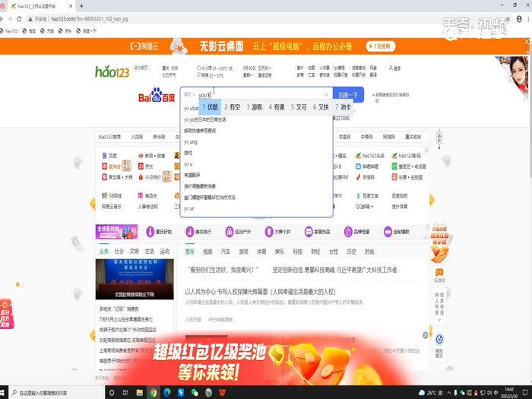532x399 pixels.
Task: Click the 品牌母婴 purple category icon
Action: [x=348, y=232]
